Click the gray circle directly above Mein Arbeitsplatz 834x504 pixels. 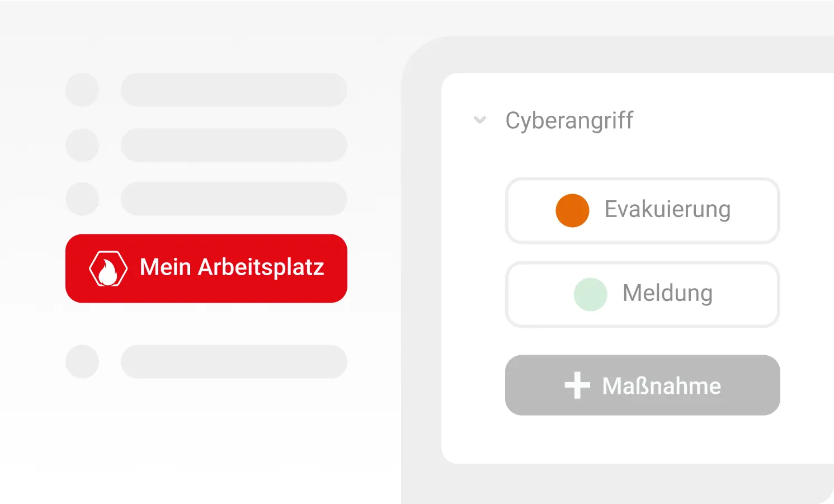[x=82, y=199]
